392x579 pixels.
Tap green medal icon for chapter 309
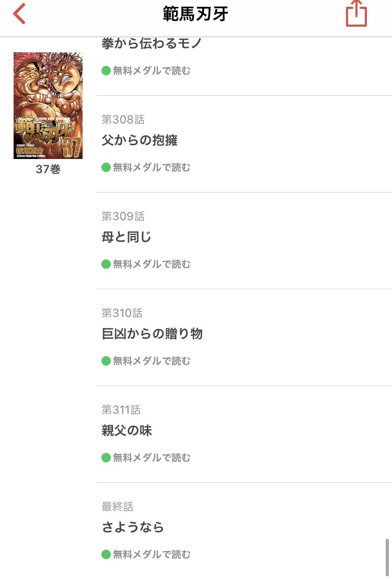coord(106,264)
